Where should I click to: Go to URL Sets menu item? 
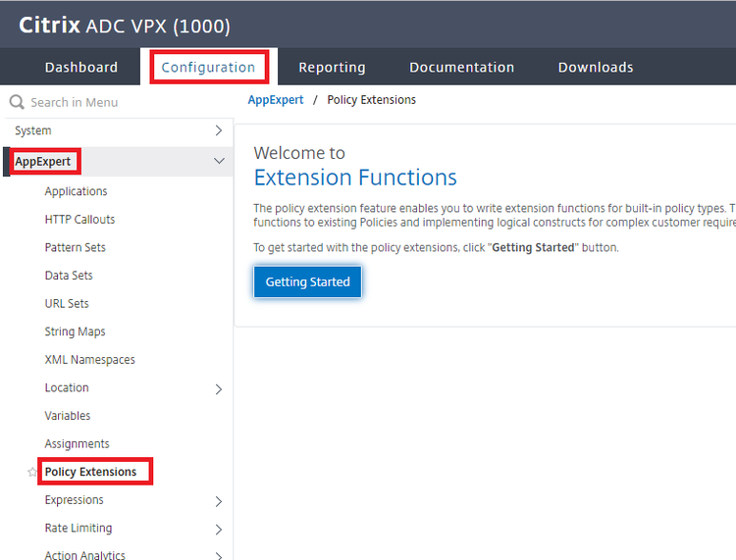pos(67,303)
